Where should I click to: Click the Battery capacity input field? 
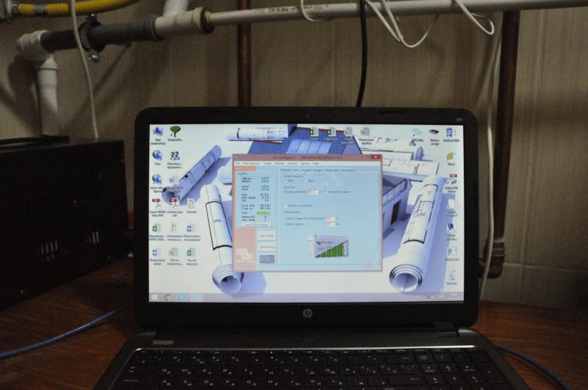[x=330, y=224]
